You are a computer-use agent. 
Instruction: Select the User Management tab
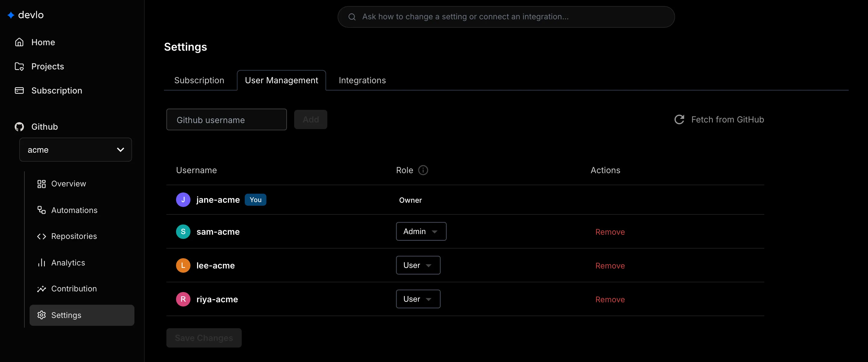(281, 80)
